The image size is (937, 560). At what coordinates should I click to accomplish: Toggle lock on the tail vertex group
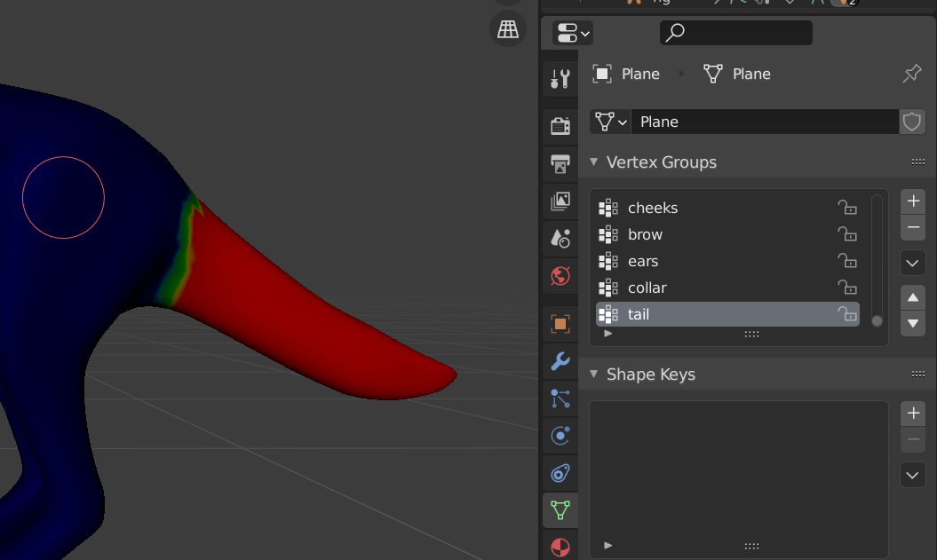point(846,313)
